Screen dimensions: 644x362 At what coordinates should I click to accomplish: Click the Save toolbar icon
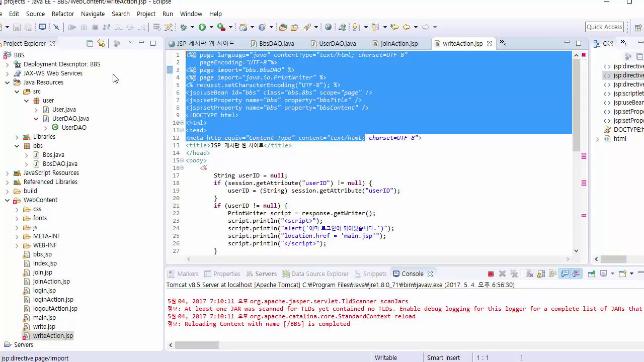(17, 27)
